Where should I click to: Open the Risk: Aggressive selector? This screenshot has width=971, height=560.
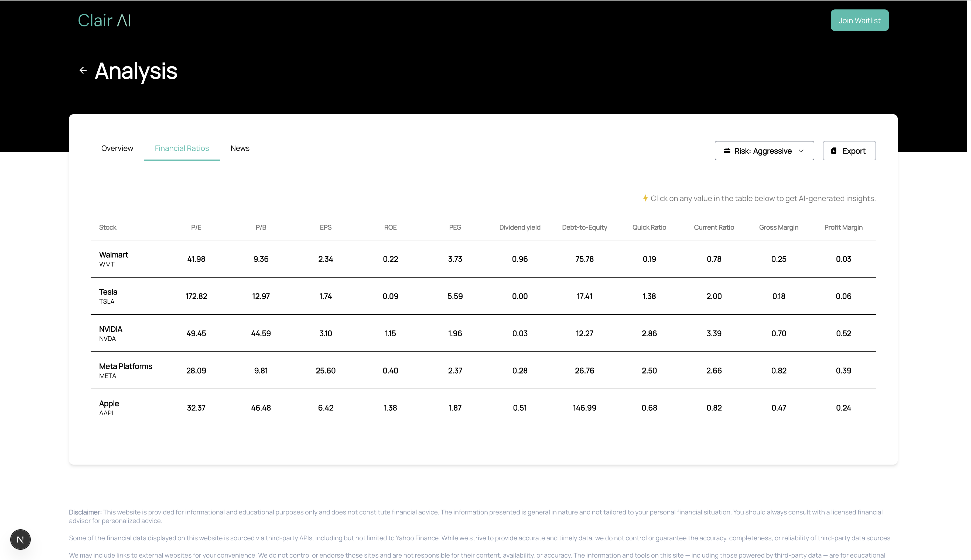pos(764,151)
